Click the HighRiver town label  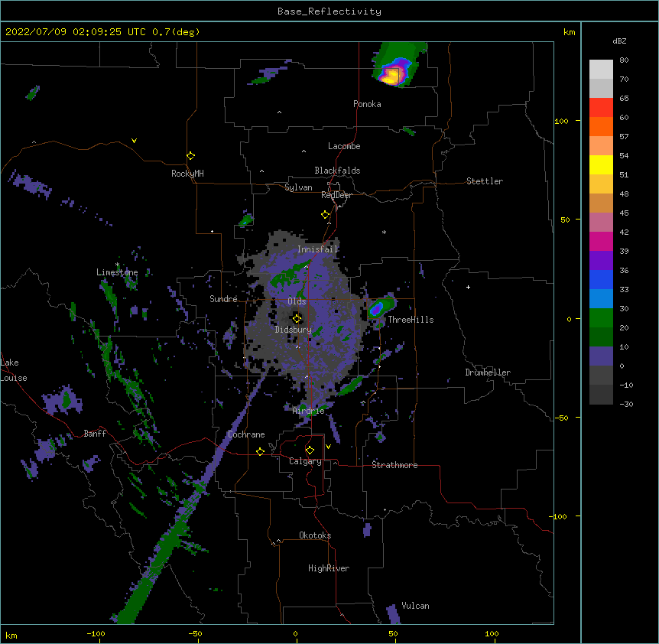tap(329, 568)
